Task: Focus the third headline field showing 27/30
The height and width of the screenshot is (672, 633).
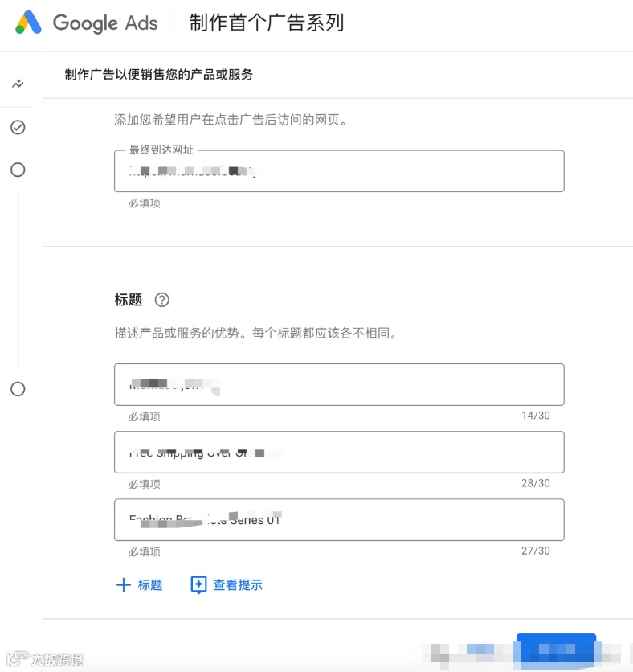Action: tap(339, 520)
